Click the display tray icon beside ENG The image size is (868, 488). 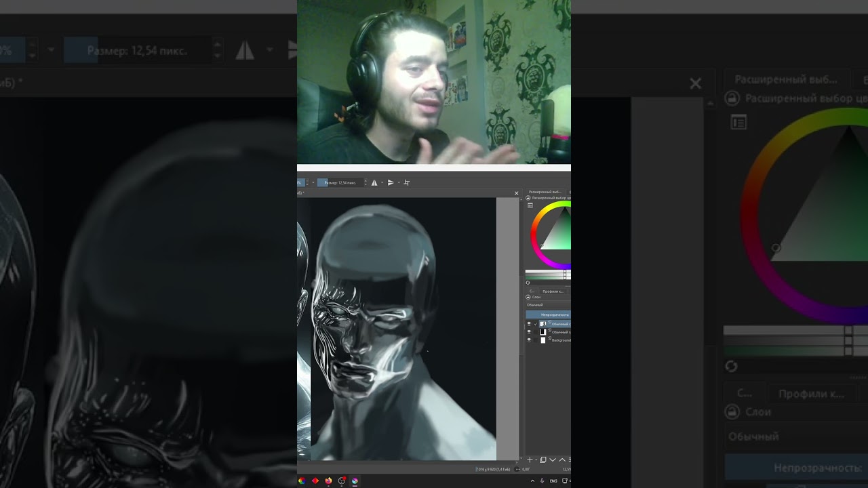coord(565,481)
